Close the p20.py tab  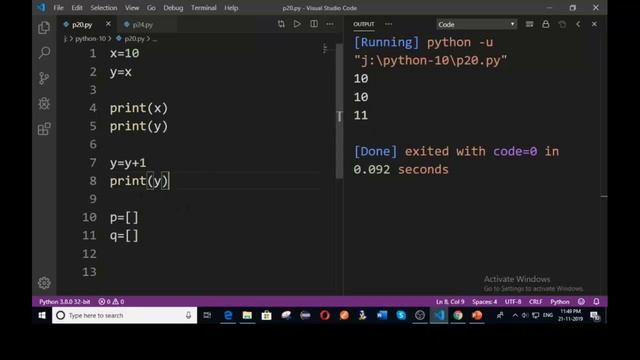pos(108,24)
